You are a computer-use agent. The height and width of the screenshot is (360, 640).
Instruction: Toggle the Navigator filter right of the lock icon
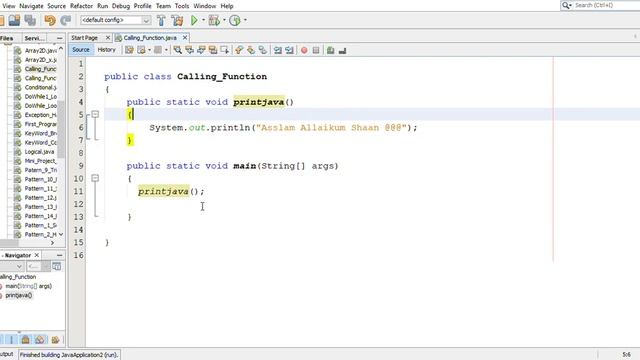tap(40, 340)
